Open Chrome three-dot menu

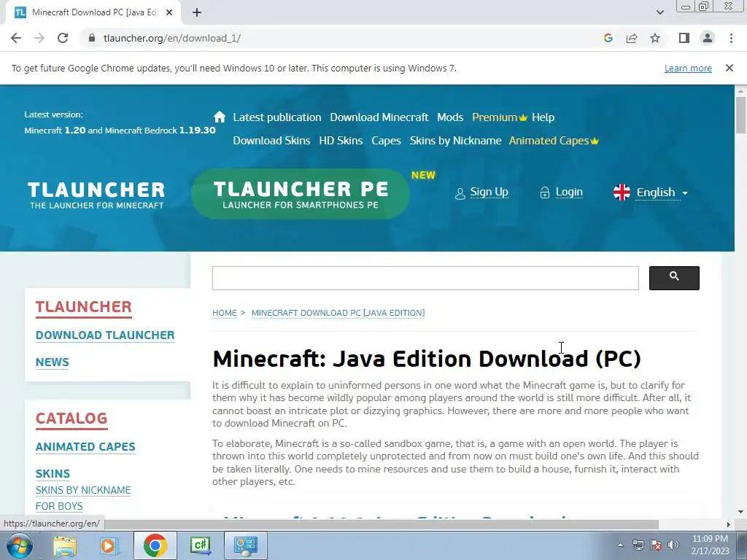click(x=731, y=38)
